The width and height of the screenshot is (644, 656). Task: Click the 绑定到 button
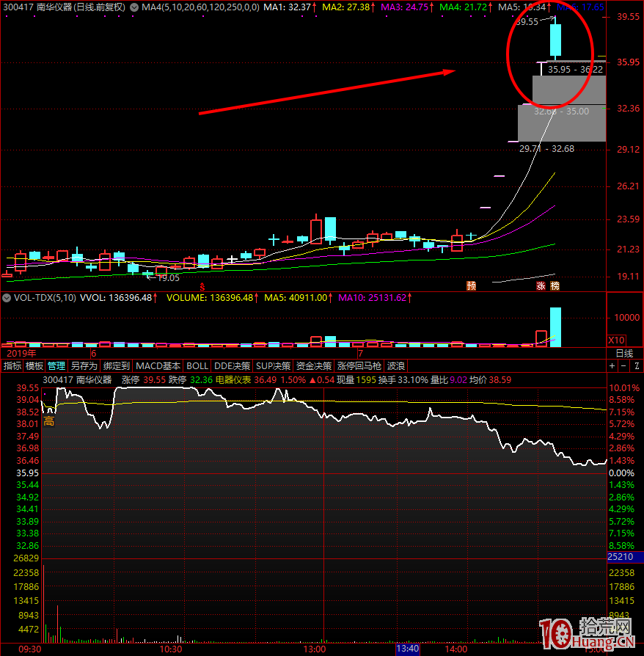coord(117,366)
